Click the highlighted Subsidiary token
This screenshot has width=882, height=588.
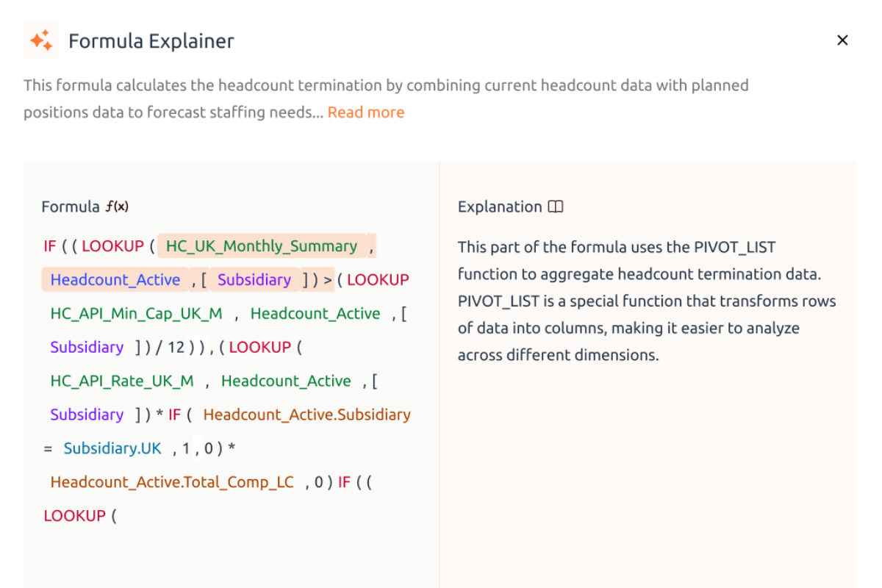tap(254, 279)
